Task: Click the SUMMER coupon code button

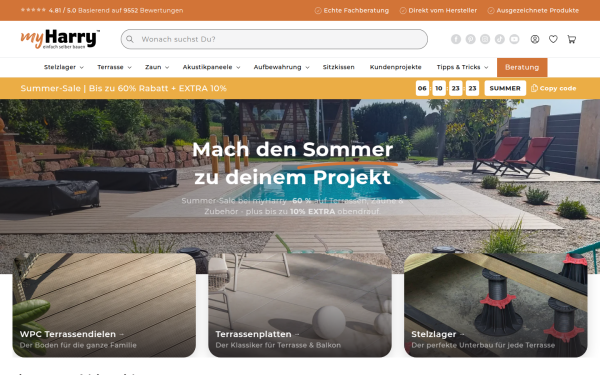Action: tap(505, 88)
